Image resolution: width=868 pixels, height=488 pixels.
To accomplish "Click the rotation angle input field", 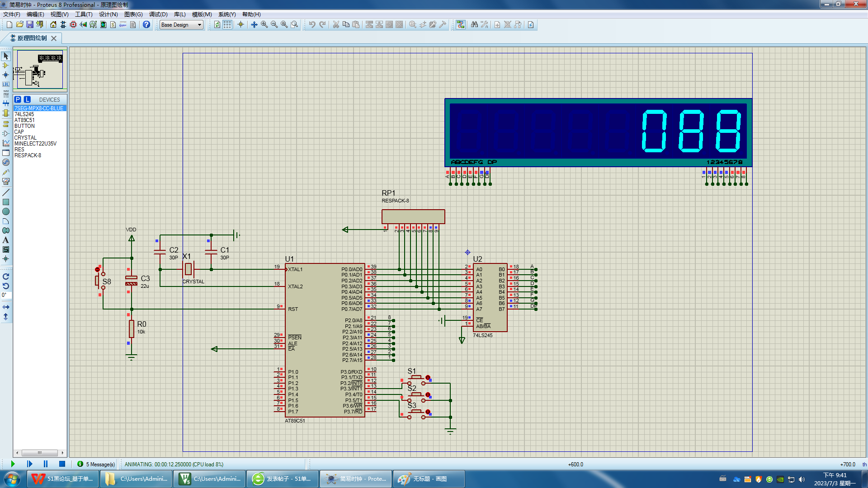I will click(x=6, y=295).
